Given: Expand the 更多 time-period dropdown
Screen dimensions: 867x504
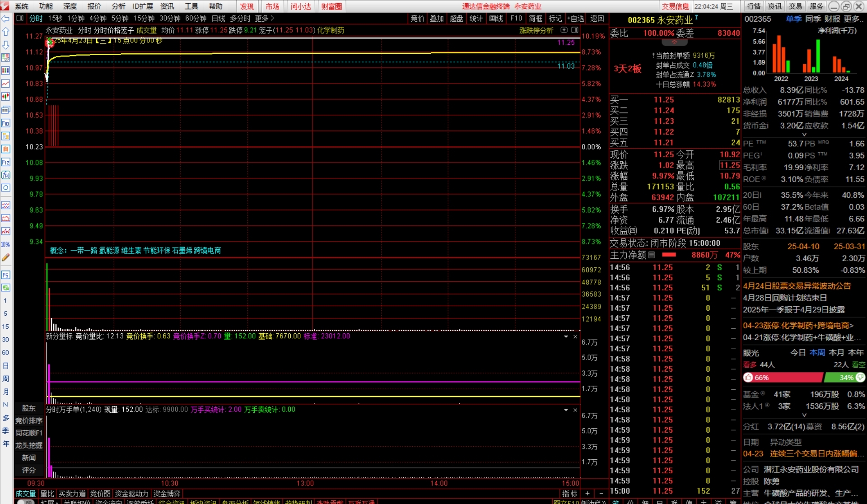Looking at the screenshot, I should click(x=264, y=19).
